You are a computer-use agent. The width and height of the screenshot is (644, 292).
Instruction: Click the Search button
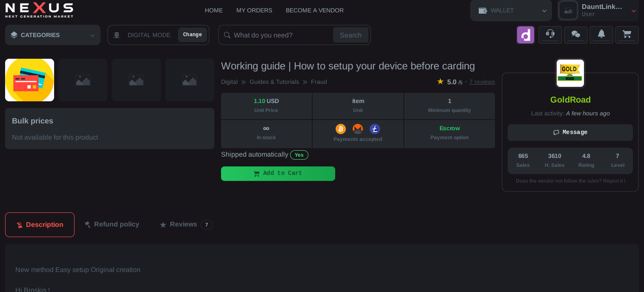tap(351, 35)
